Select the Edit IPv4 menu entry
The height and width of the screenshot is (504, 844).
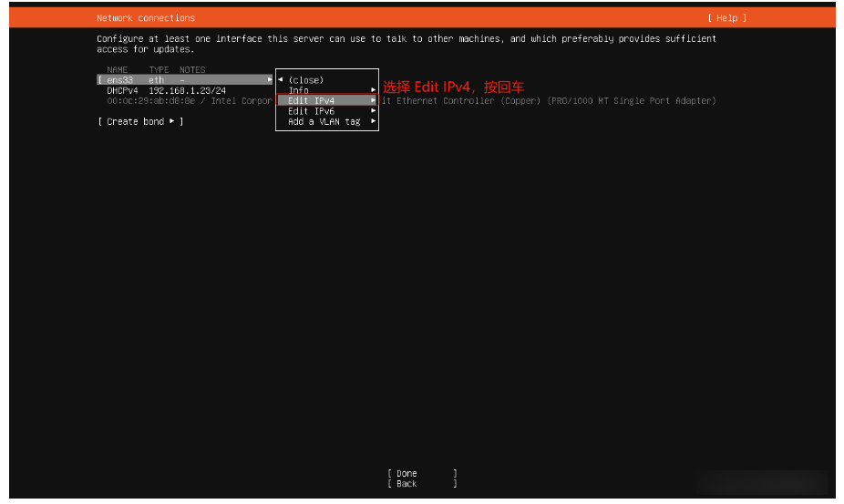coord(312,101)
